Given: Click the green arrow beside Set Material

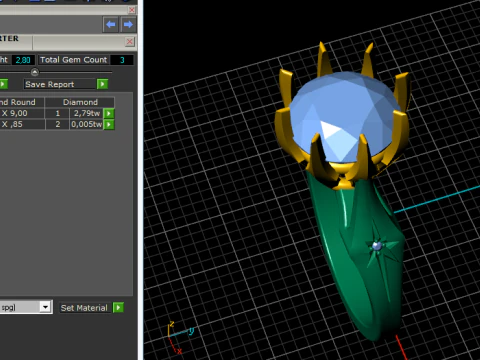Looking at the screenshot, I should tap(118, 307).
